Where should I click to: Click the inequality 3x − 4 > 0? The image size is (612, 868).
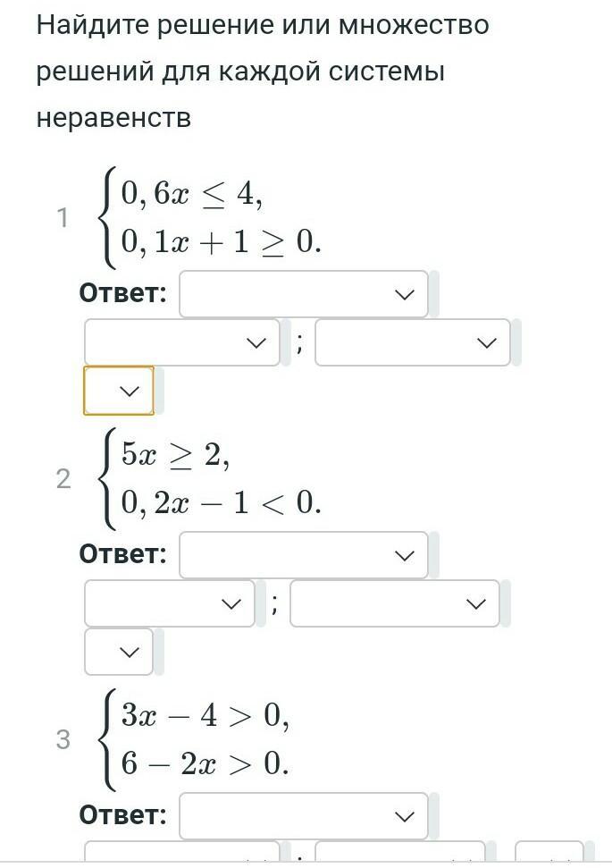[205, 715]
